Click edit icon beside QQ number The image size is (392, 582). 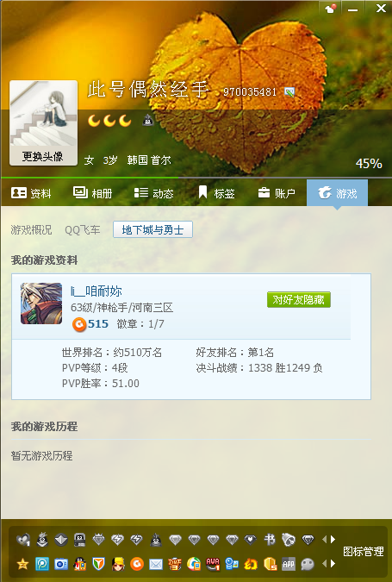click(x=289, y=91)
